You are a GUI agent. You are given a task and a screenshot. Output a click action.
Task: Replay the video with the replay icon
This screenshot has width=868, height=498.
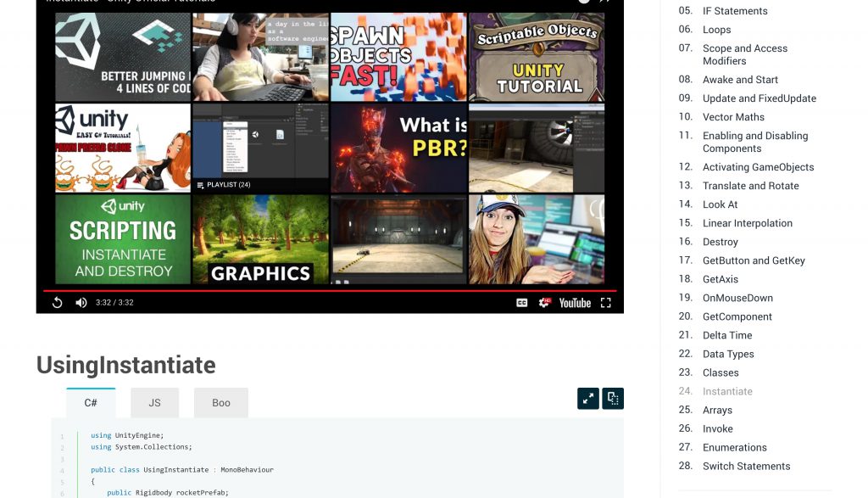[x=57, y=303]
